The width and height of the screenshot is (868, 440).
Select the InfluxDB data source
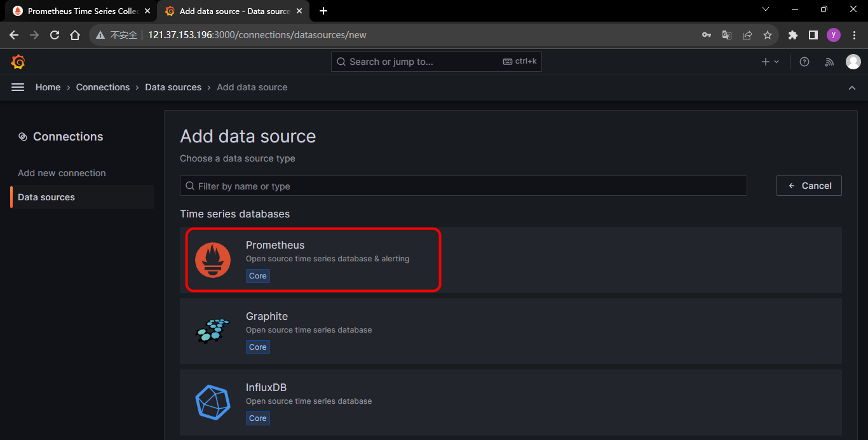click(511, 402)
